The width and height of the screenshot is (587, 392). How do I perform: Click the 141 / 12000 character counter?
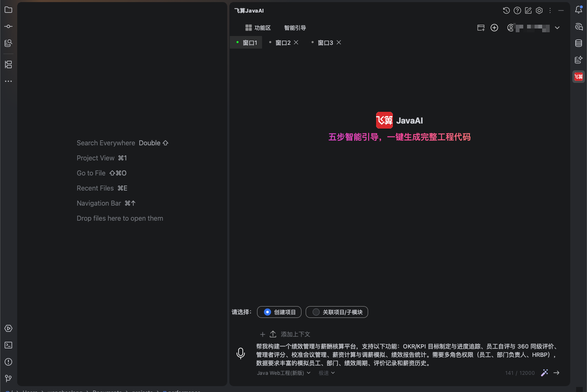click(520, 373)
